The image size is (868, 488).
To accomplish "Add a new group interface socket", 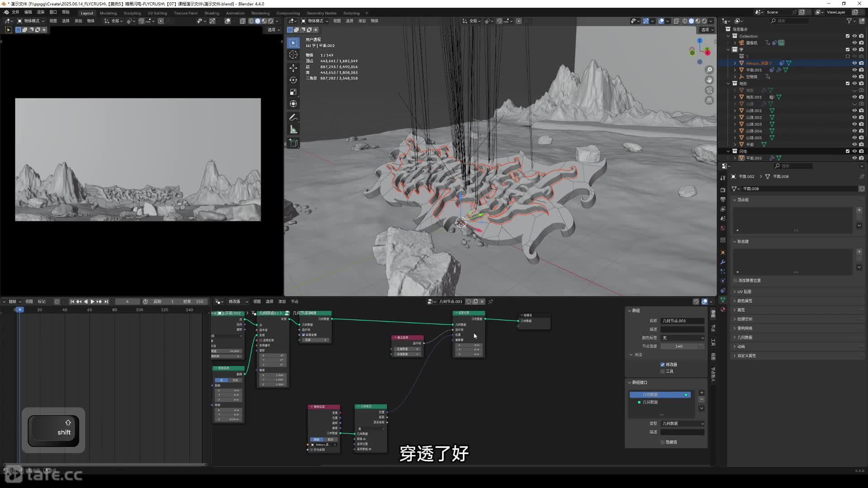I will tap(702, 393).
